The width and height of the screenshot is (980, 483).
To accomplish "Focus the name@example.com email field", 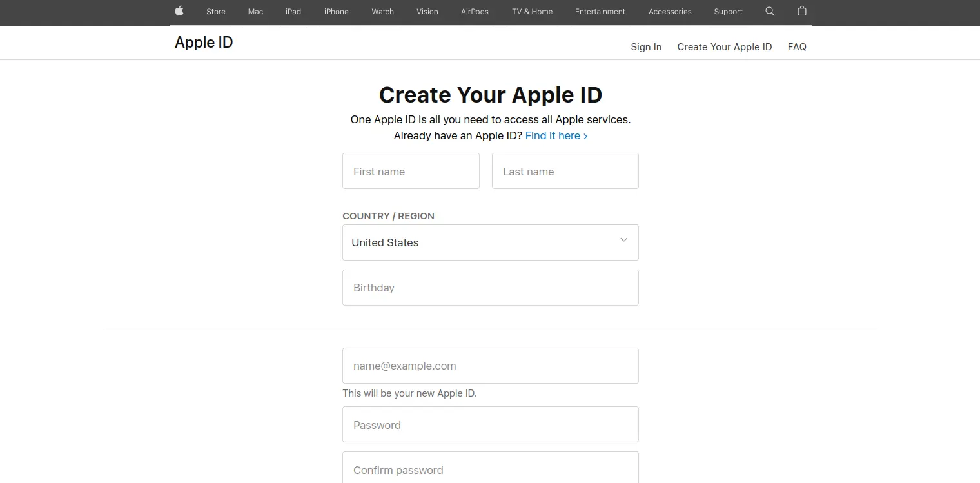I will 491,366.
